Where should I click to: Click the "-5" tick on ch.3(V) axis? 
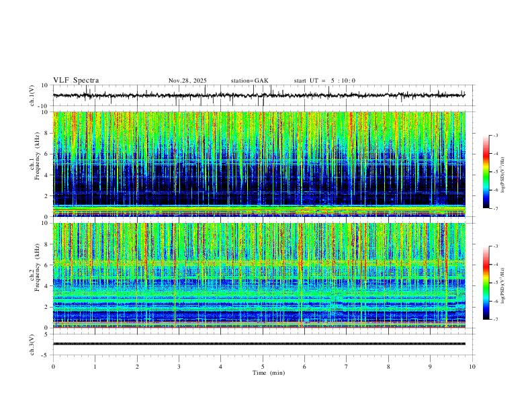(x=46, y=355)
